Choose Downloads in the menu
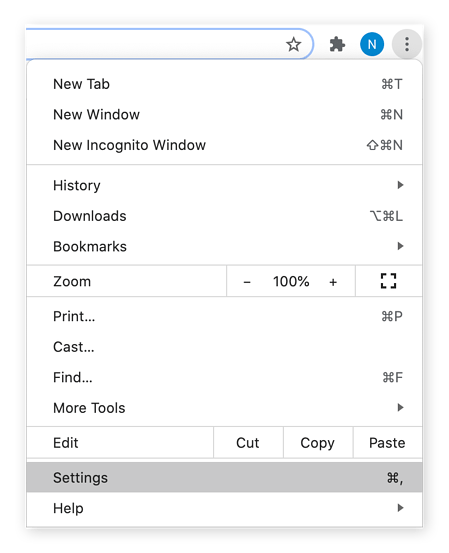 tap(224, 216)
